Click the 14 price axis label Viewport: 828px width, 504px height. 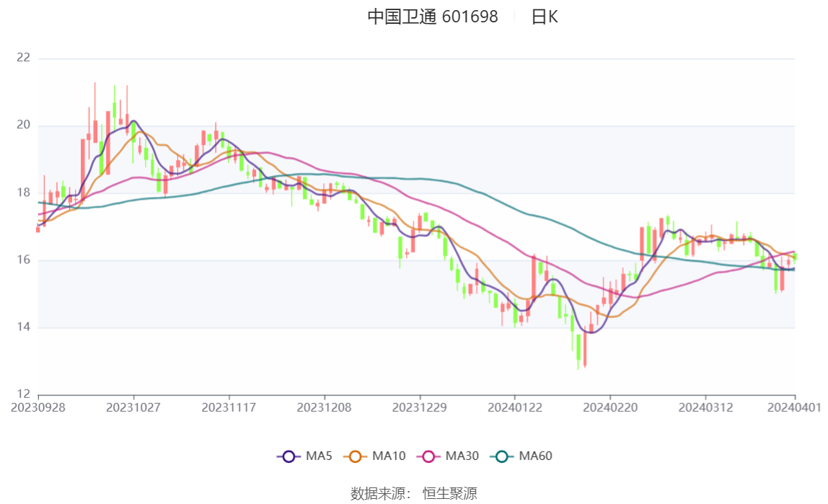(23, 327)
